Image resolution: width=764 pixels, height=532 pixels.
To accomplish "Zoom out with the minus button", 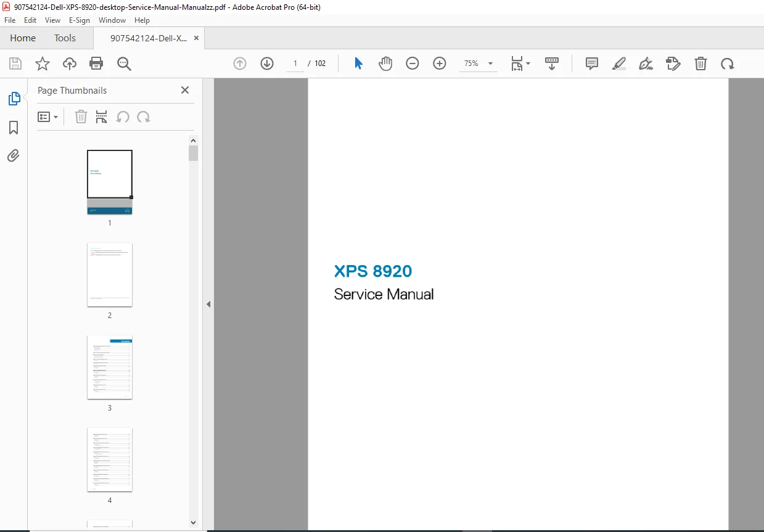I will pyautogui.click(x=413, y=63).
